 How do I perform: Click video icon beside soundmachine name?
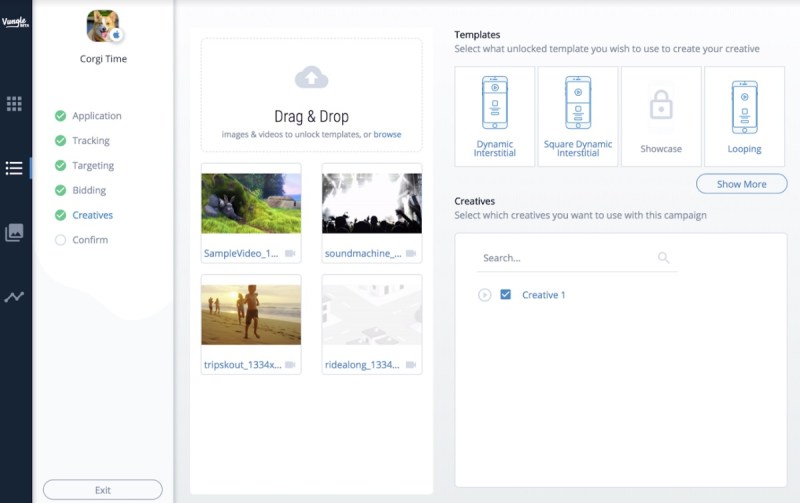tap(411, 254)
